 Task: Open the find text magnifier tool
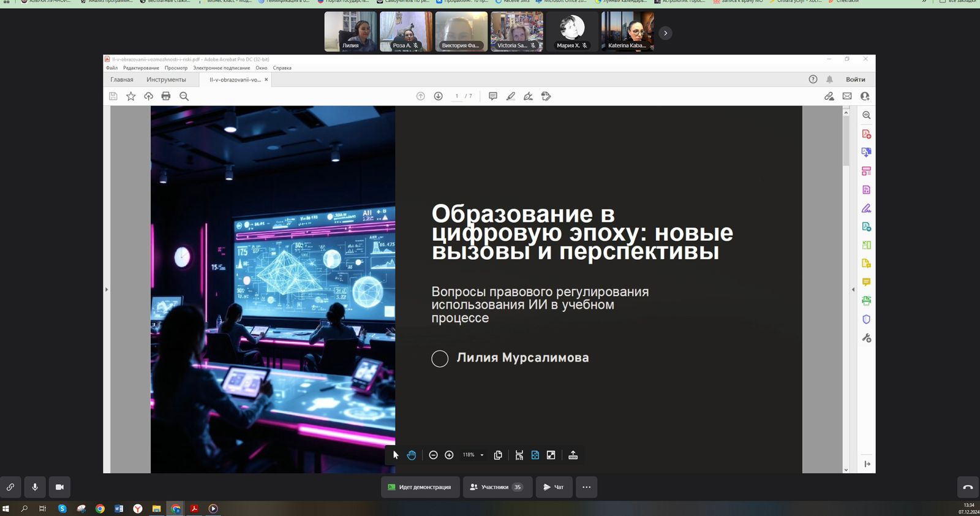[184, 96]
